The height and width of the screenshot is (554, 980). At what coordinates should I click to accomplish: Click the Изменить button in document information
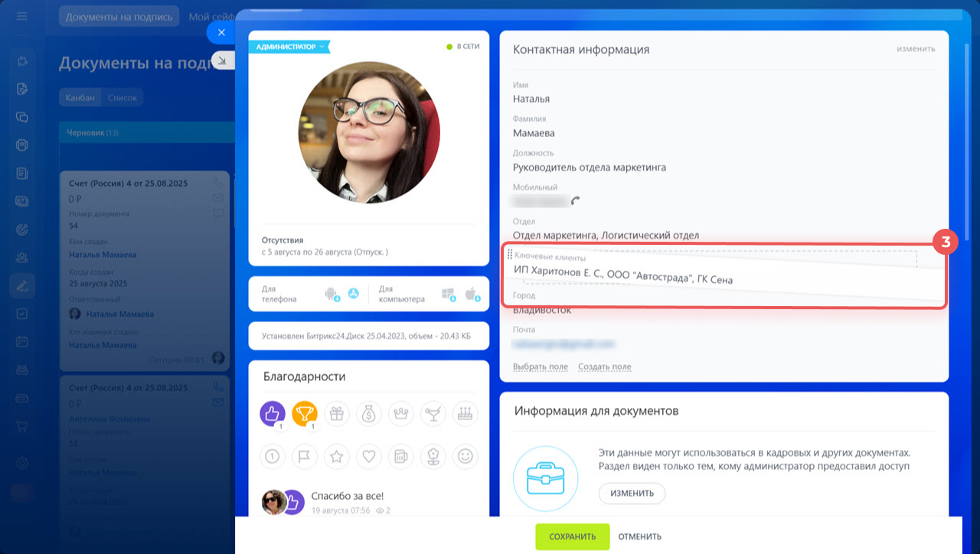[632, 494]
